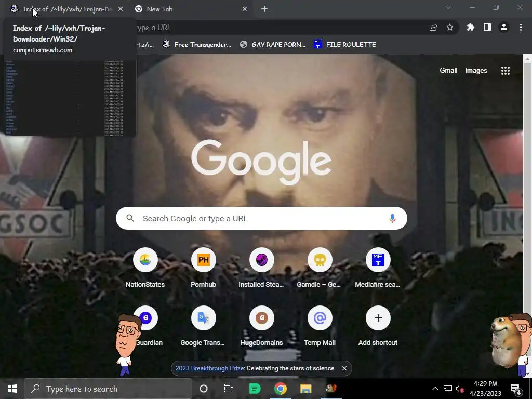The image size is (532, 399).
Task: Click the Index tab preview thumbnail
Action: 70,98
